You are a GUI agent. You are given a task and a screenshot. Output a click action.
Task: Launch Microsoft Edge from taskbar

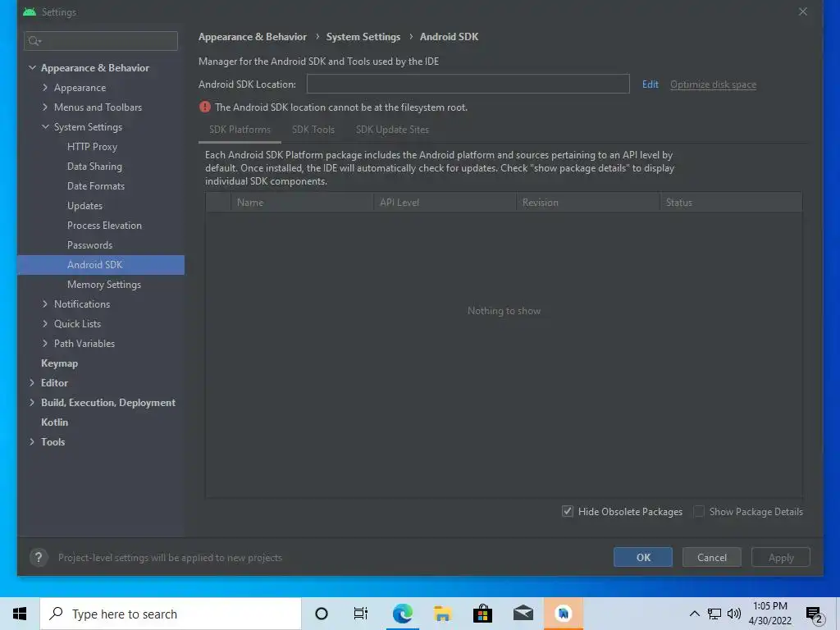(x=402, y=614)
